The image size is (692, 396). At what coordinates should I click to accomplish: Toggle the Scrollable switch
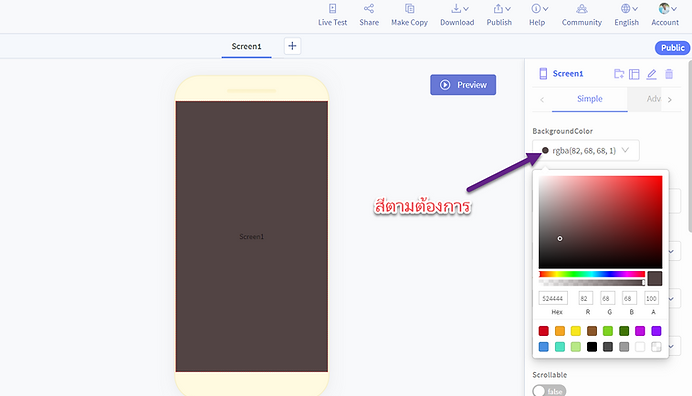pyautogui.click(x=549, y=391)
